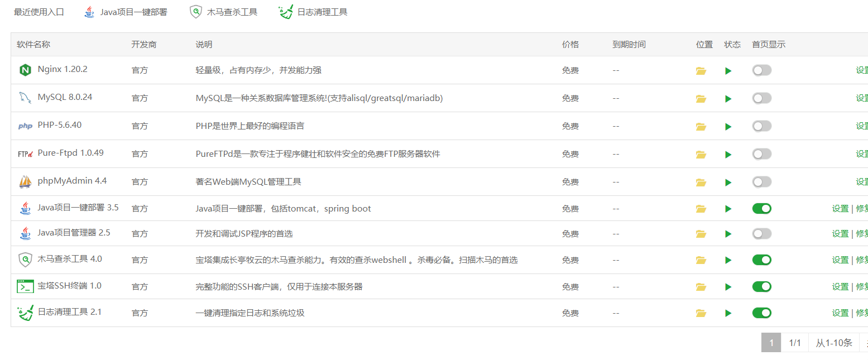Open 宝塔SSH终端 folder location icon
868x360 pixels.
(x=701, y=287)
